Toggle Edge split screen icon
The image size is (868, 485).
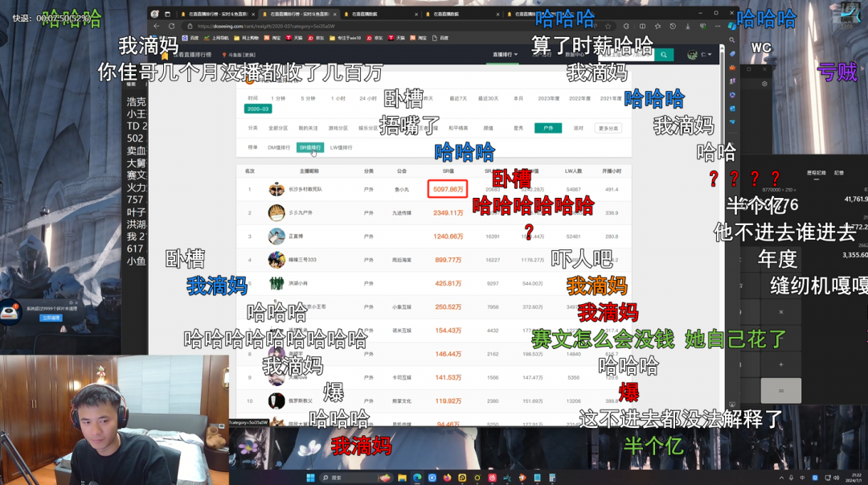(x=642, y=26)
